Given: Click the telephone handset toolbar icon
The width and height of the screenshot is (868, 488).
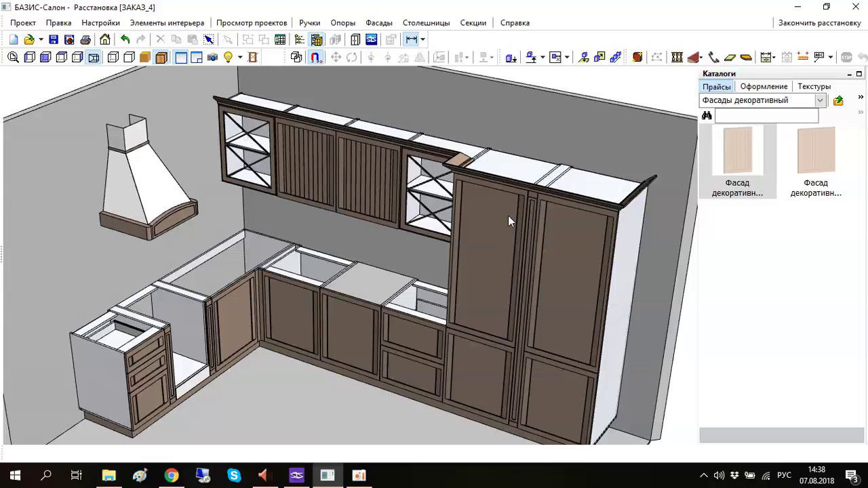Looking at the screenshot, I should click(x=713, y=58).
